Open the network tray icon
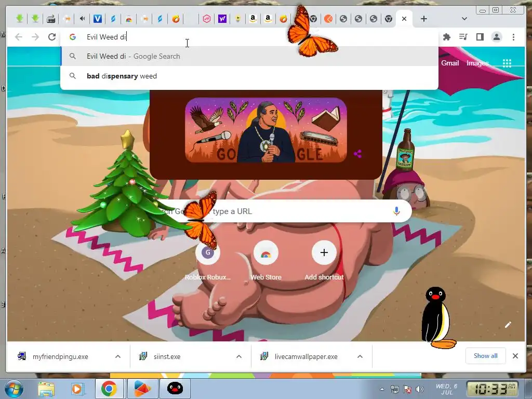The width and height of the screenshot is (532, 399). 395,389
